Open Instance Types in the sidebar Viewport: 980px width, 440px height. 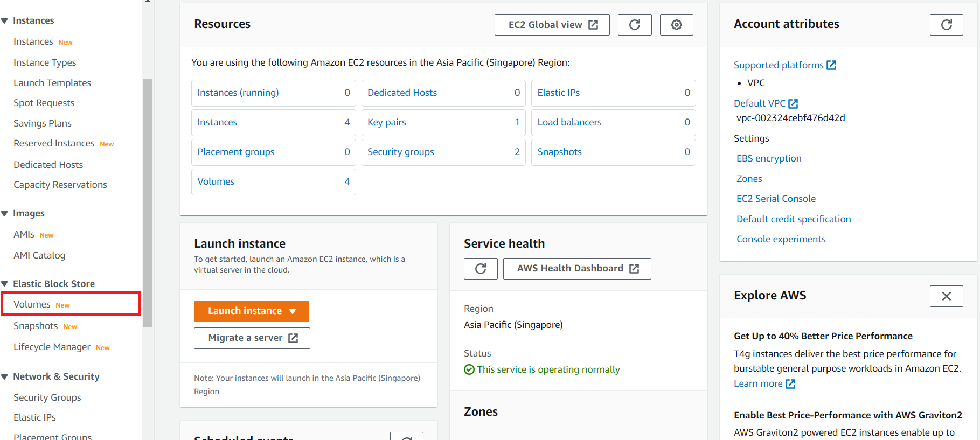[45, 62]
